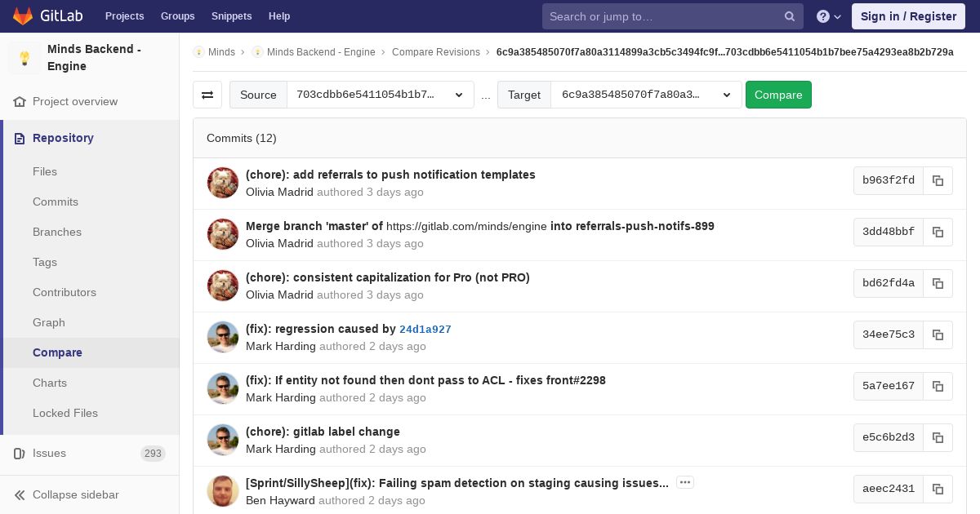Viewport: 980px width, 514px height.
Task: Open referenced commit 24d1a927 link
Action: tap(425, 330)
